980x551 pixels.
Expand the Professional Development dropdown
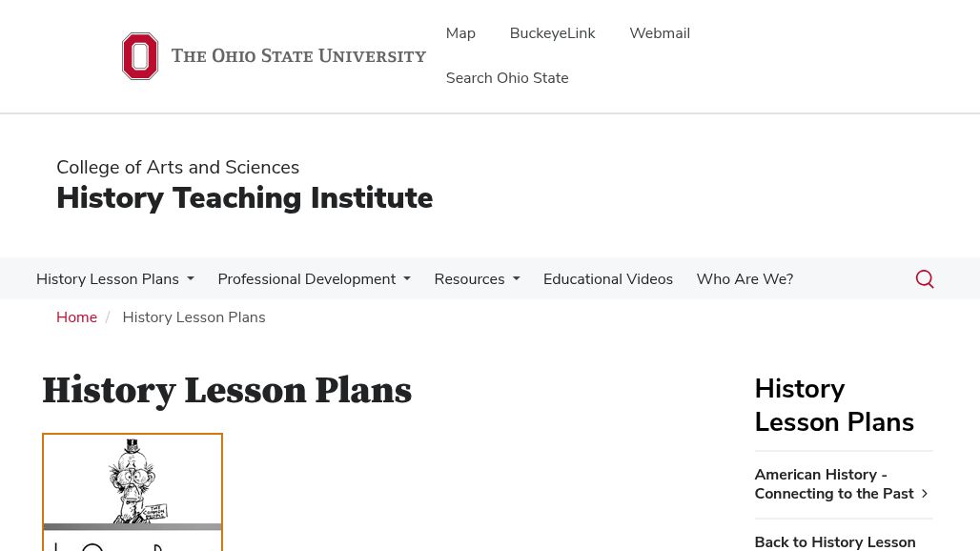point(314,279)
